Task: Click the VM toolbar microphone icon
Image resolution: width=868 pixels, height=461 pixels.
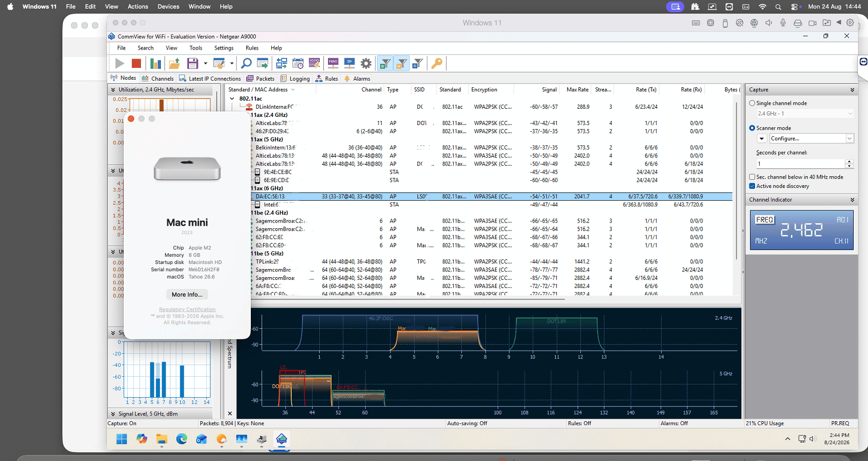Action: 783,23
